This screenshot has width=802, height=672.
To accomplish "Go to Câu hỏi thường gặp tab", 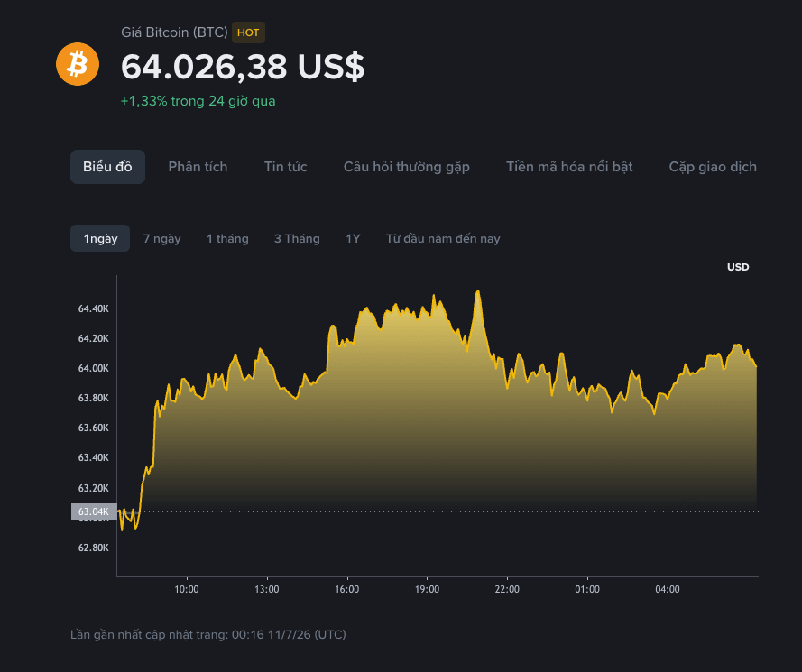I will (407, 167).
